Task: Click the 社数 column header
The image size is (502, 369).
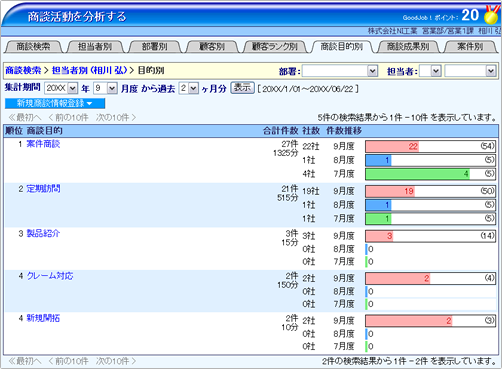Action: click(x=311, y=131)
